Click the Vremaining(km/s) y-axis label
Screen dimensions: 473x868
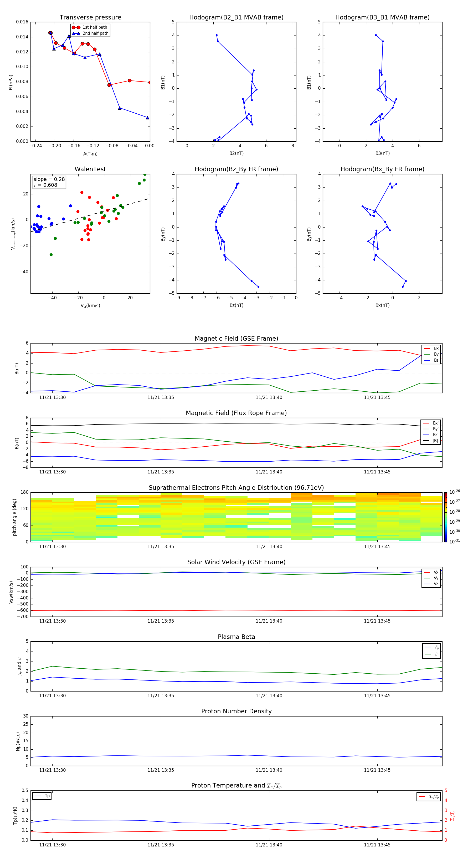pos(13,234)
